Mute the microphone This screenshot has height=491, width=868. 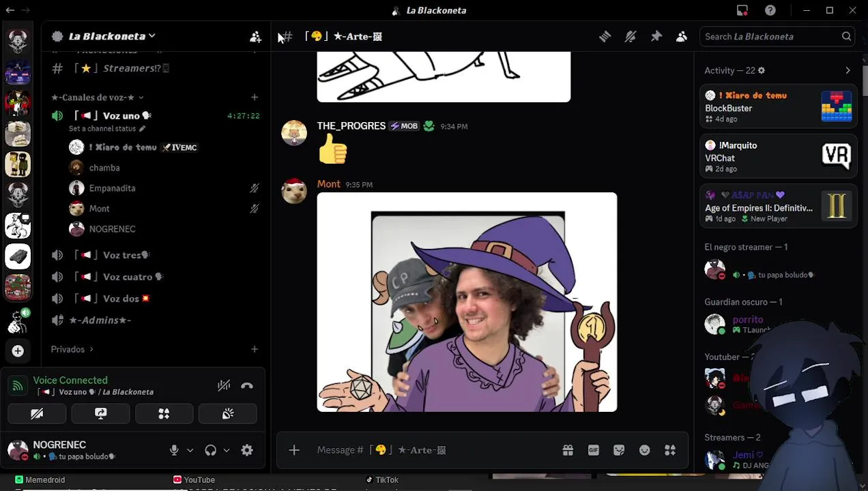coord(174,450)
